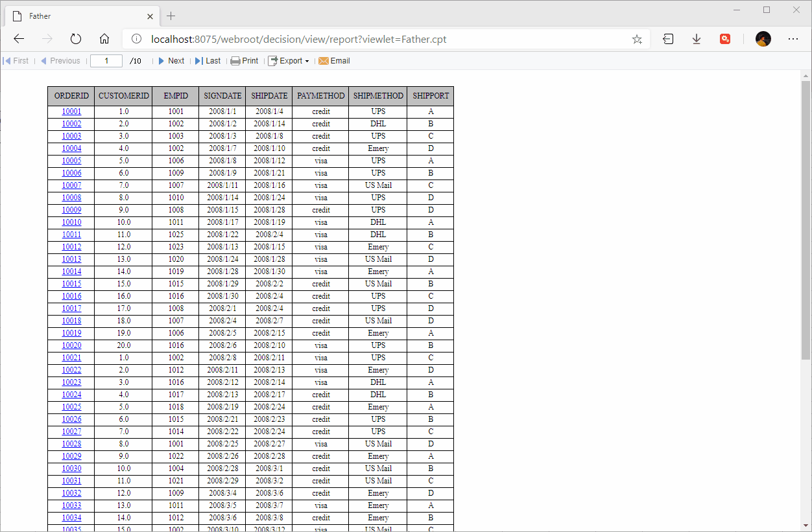Go to the Next report page
Screen dimensions: 812x532
[171, 61]
